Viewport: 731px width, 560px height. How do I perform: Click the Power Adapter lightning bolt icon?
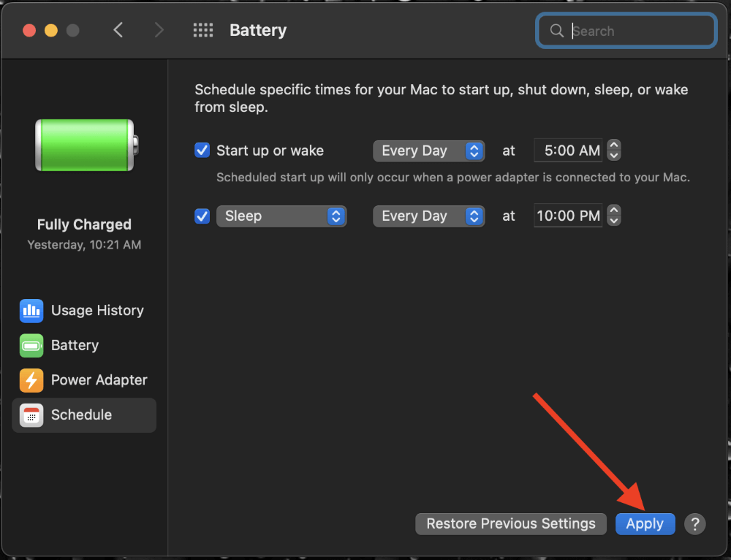pyautogui.click(x=31, y=380)
